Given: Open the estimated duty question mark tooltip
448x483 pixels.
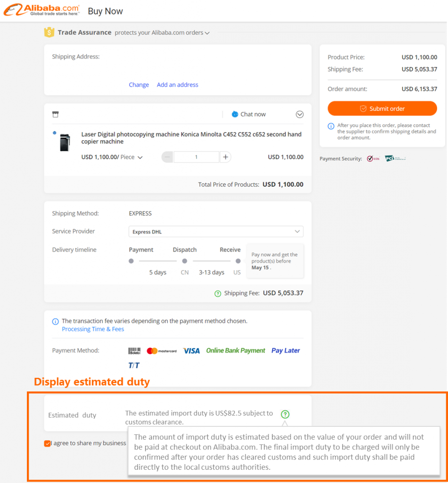Looking at the screenshot, I should coord(285,413).
